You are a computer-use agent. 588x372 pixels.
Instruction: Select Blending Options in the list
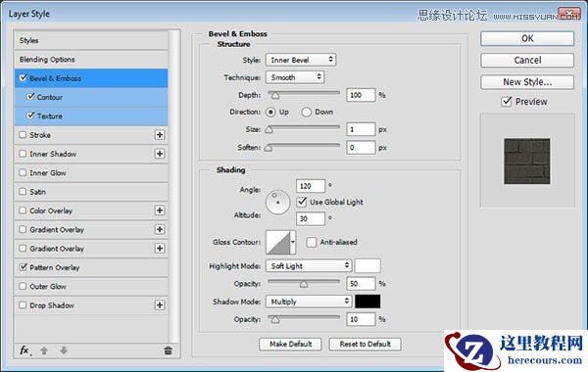pos(91,59)
